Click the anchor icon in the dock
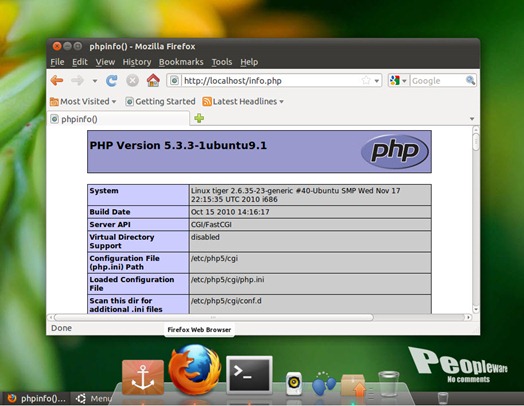The width and height of the screenshot is (524, 406). (x=143, y=377)
